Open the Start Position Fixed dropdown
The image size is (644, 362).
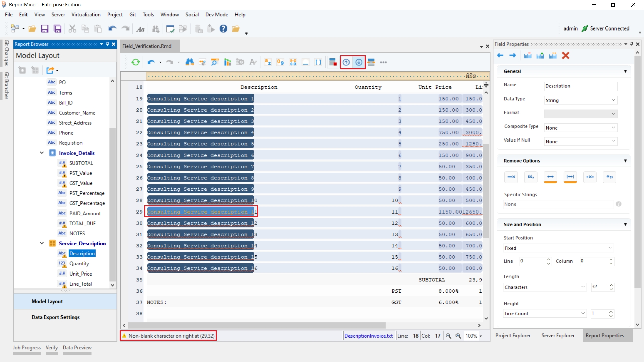coord(558,248)
